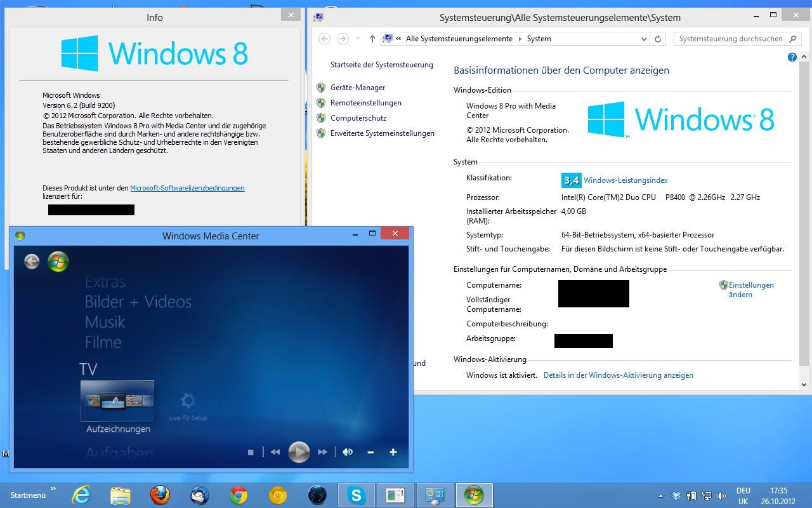This screenshot has width=812, height=508.
Task: Open Internet Explorer from the taskbar
Action: click(81, 495)
